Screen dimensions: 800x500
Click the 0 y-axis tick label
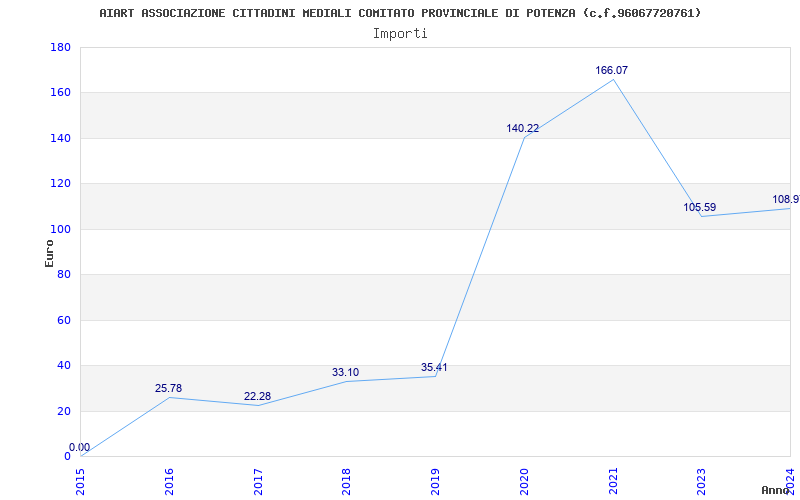coord(67,456)
